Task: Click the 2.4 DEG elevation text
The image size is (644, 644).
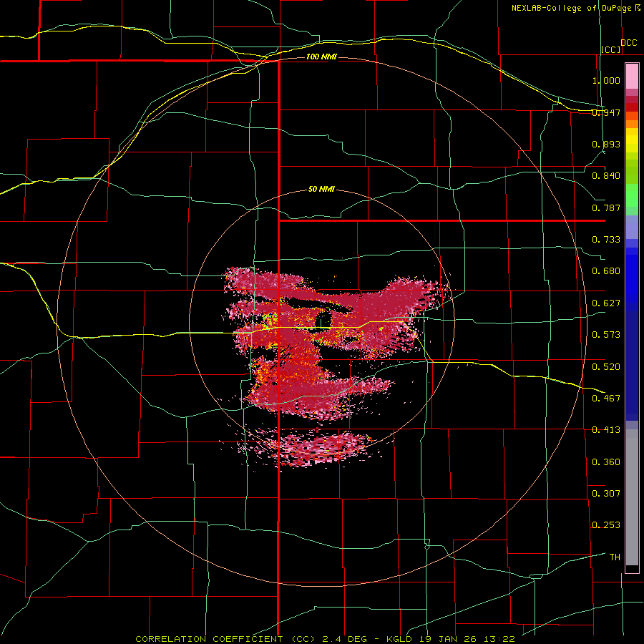Action: (344, 639)
